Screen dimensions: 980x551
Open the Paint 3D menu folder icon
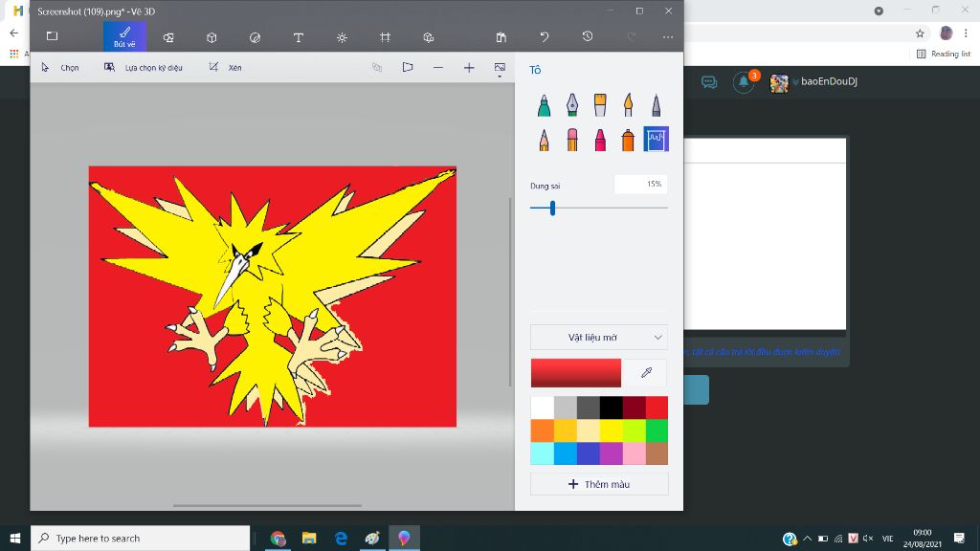coord(53,37)
